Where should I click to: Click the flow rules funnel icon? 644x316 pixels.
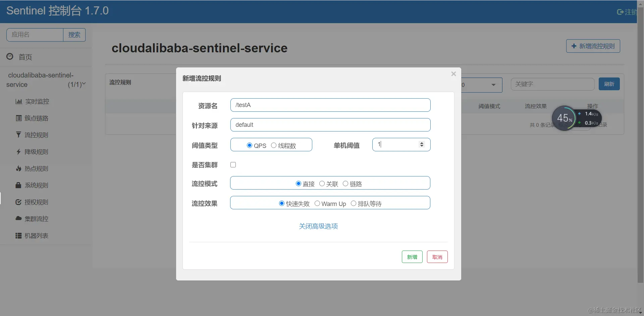pos(19,135)
